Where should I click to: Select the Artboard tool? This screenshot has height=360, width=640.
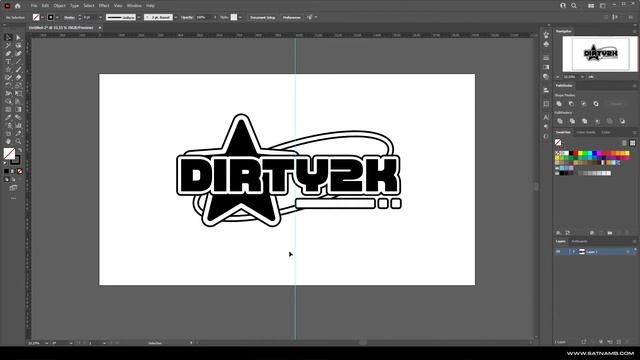click(8, 133)
